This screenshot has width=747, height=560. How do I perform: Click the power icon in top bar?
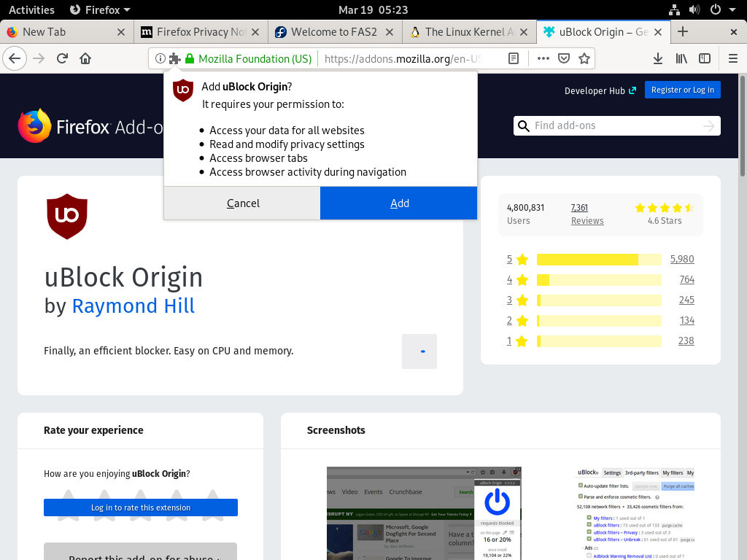click(715, 9)
